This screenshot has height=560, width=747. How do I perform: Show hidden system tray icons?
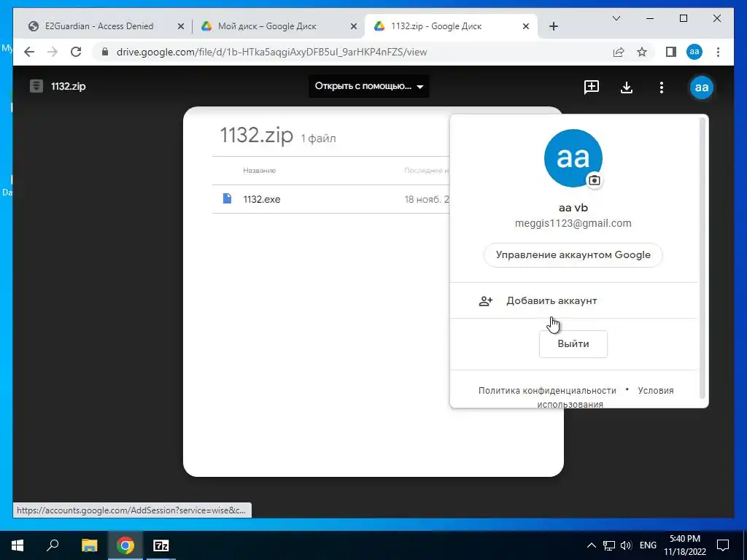pyautogui.click(x=591, y=545)
